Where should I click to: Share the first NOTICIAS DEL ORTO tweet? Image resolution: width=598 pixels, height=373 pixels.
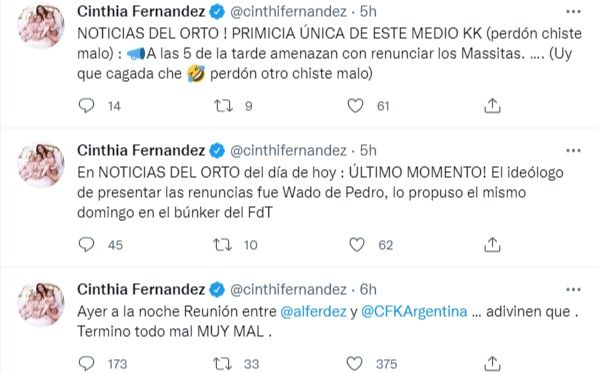[492, 106]
